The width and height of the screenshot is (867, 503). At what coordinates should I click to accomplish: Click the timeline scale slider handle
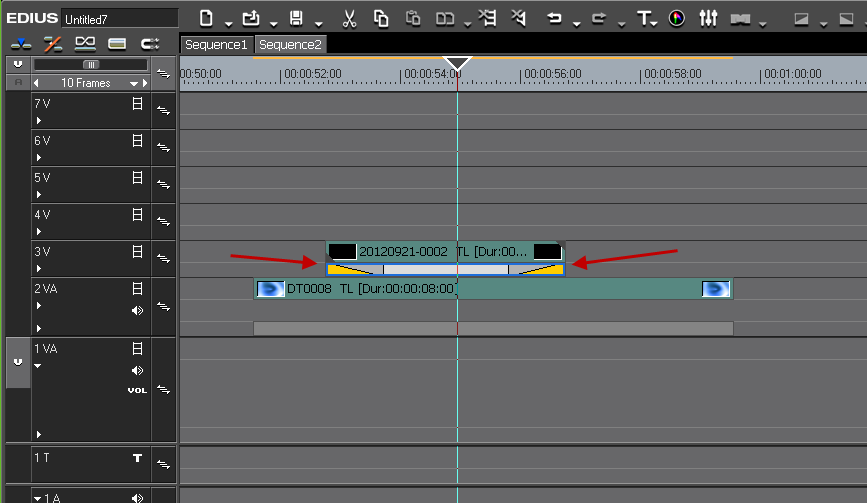pyautogui.click(x=90, y=64)
